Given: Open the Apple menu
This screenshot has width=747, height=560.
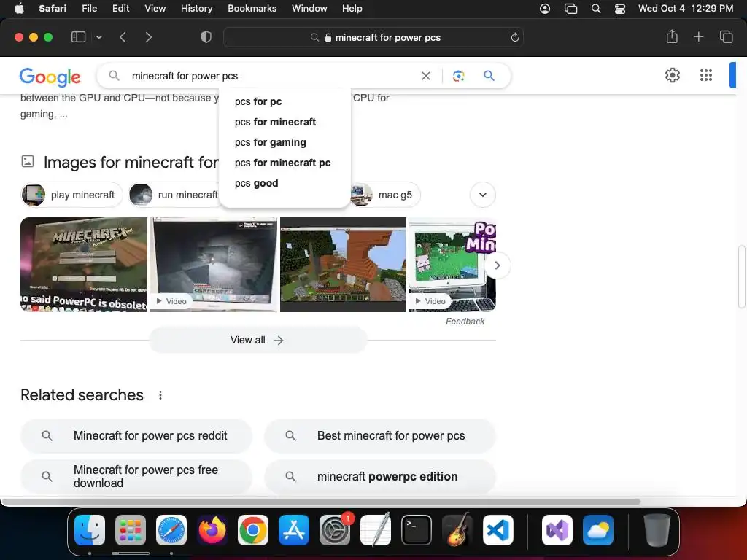Looking at the screenshot, I should coord(19,8).
